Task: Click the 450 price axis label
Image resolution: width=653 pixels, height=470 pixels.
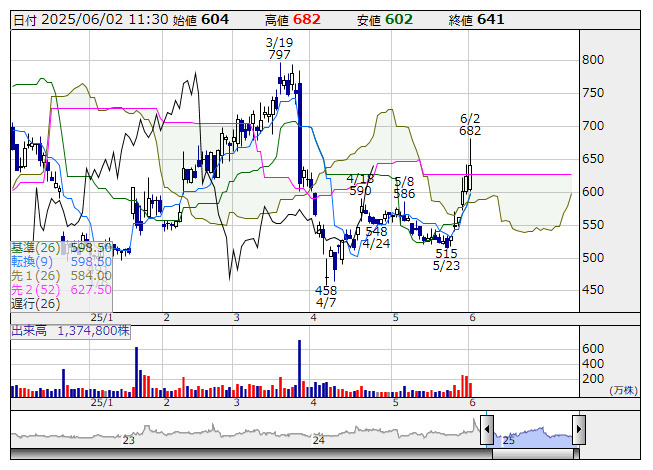Action: tap(593, 290)
